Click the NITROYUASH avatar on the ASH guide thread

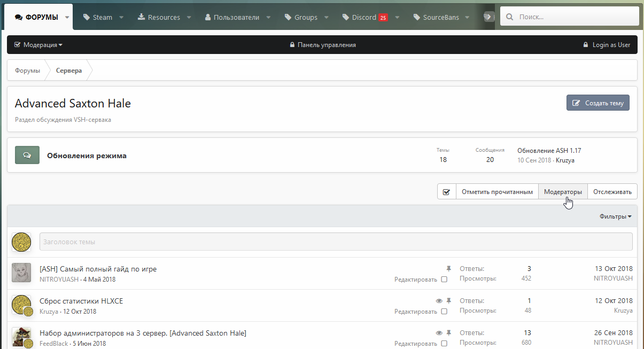[21, 273]
